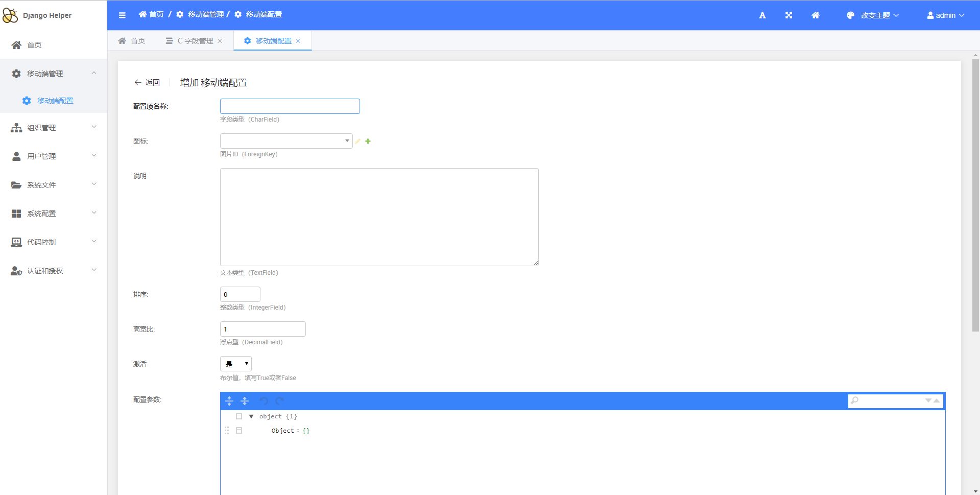Click the hamburger menu toggle icon
This screenshot has height=495, width=980.
[122, 15]
